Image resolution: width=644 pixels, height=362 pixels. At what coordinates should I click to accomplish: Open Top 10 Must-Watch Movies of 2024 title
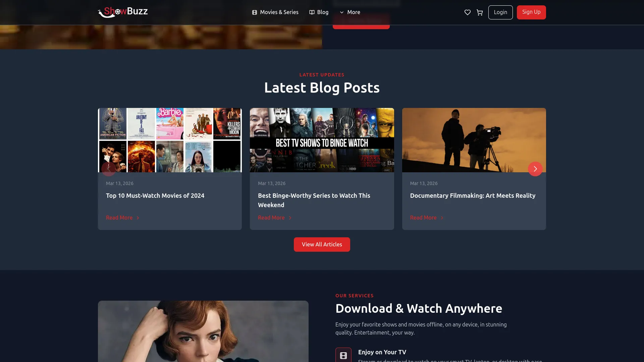[155, 195]
